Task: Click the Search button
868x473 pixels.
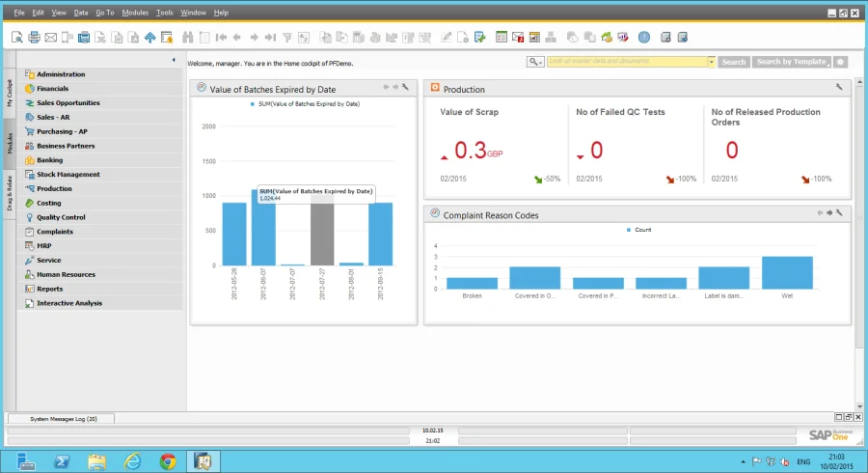Action: pyautogui.click(x=734, y=62)
